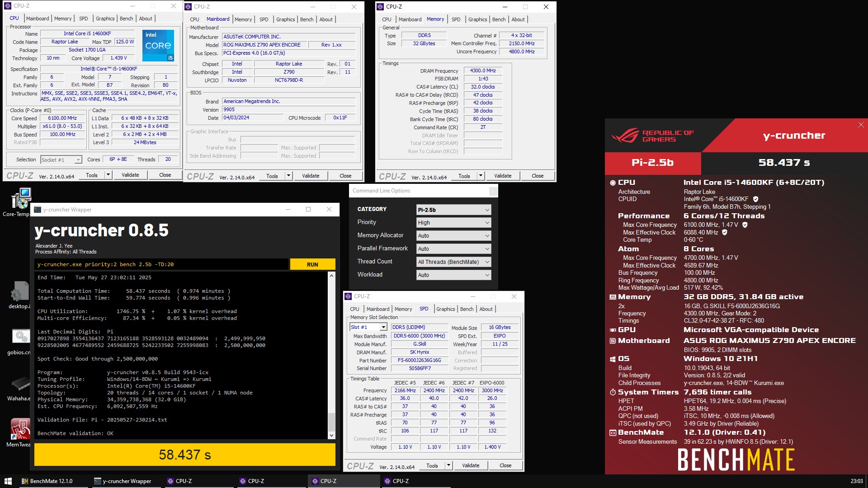Switch to Mainboard tab in CPU window
The width and height of the screenshot is (868, 488).
coord(38,19)
